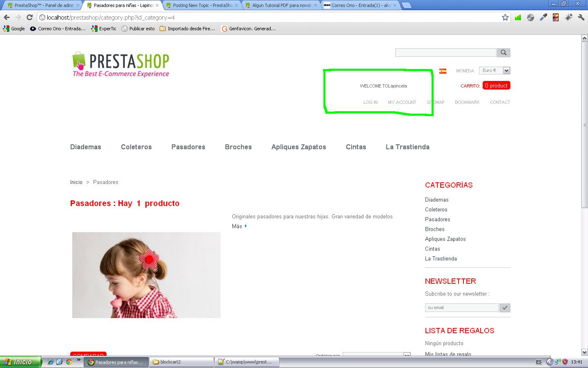
Task: Open the middle quick launch icon
Action: [x=60, y=362]
